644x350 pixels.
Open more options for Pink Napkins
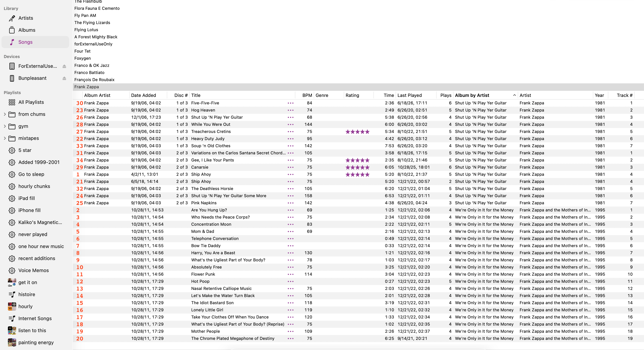click(290, 203)
